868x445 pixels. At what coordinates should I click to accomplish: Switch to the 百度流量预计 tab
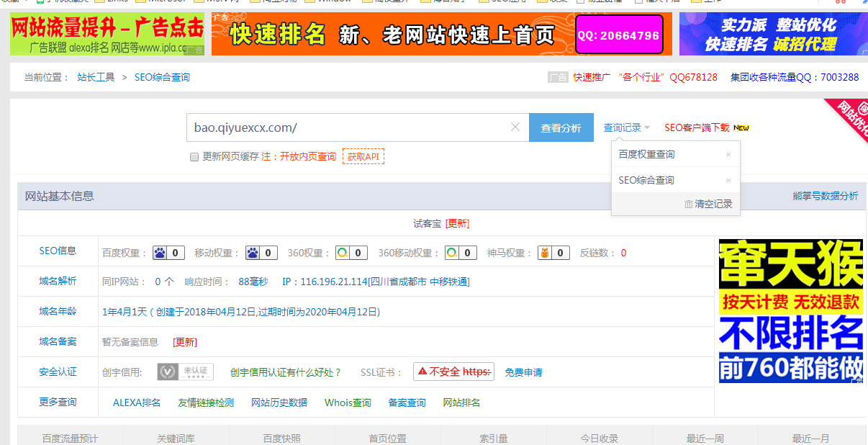pos(70,438)
